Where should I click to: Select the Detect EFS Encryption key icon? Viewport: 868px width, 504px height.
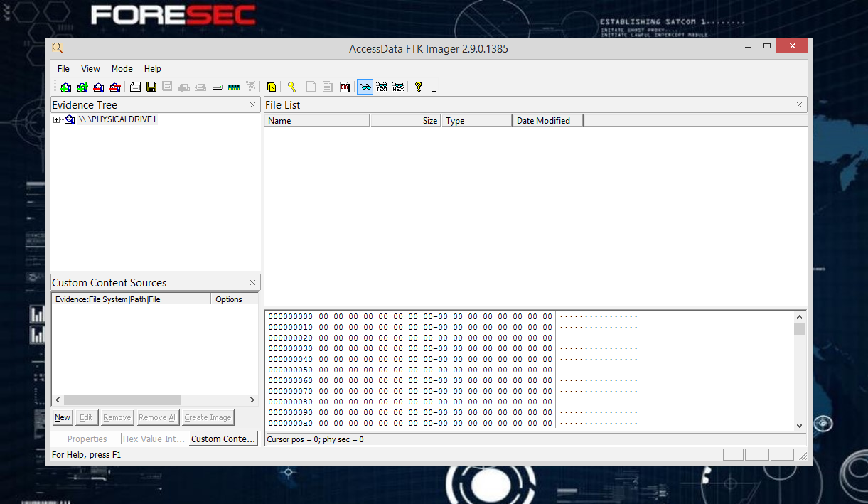[x=291, y=87]
